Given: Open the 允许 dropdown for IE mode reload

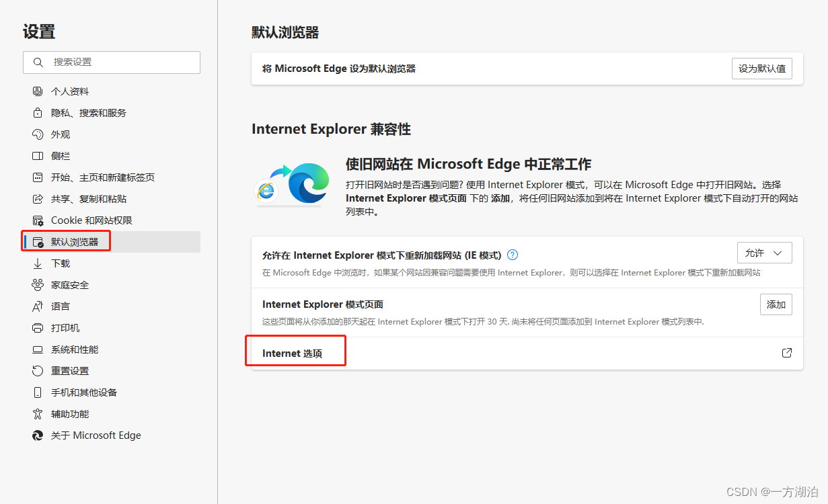Looking at the screenshot, I should point(764,253).
